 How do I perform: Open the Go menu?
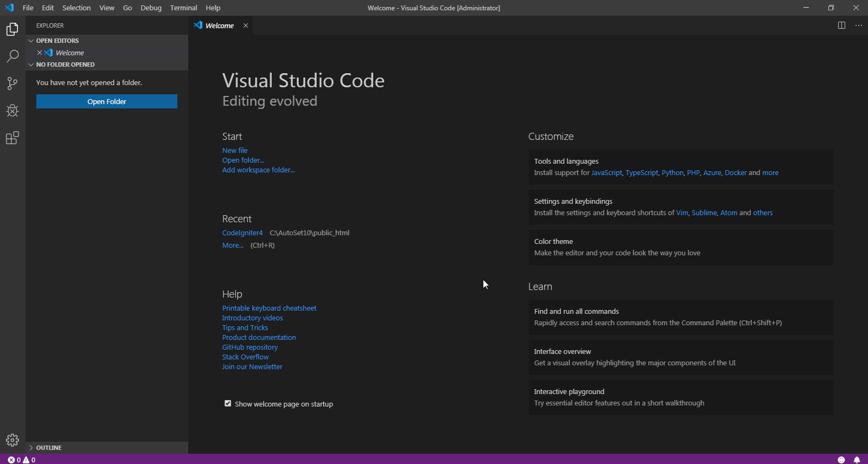click(127, 8)
